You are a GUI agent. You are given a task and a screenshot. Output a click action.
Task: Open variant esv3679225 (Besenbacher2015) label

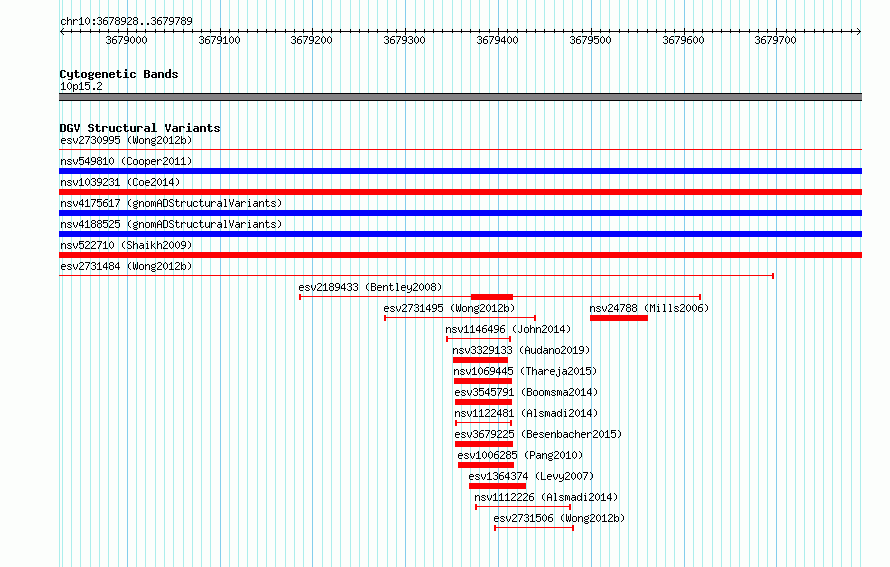538,434
